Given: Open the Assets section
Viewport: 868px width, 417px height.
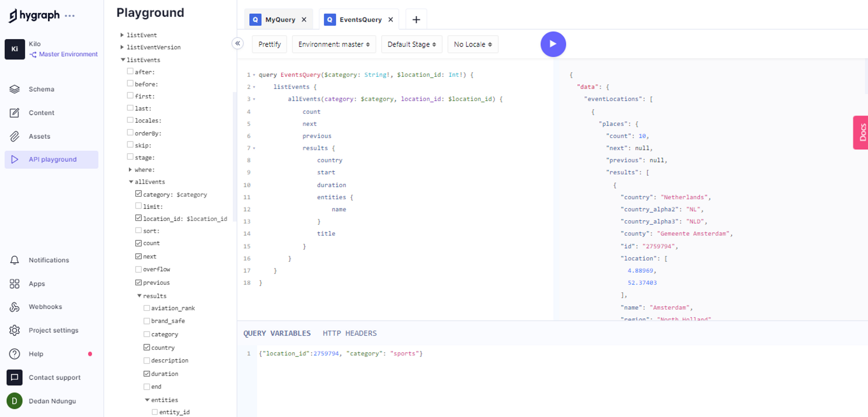Looking at the screenshot, I should click(x=39, y=136).
